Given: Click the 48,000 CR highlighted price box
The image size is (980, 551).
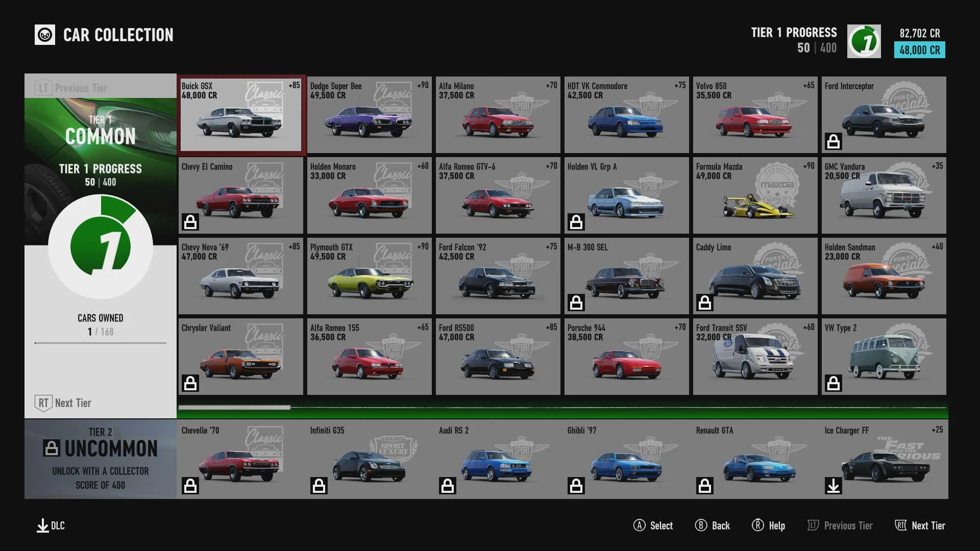Looking at the screenshot, I should (x=920, y=50).
